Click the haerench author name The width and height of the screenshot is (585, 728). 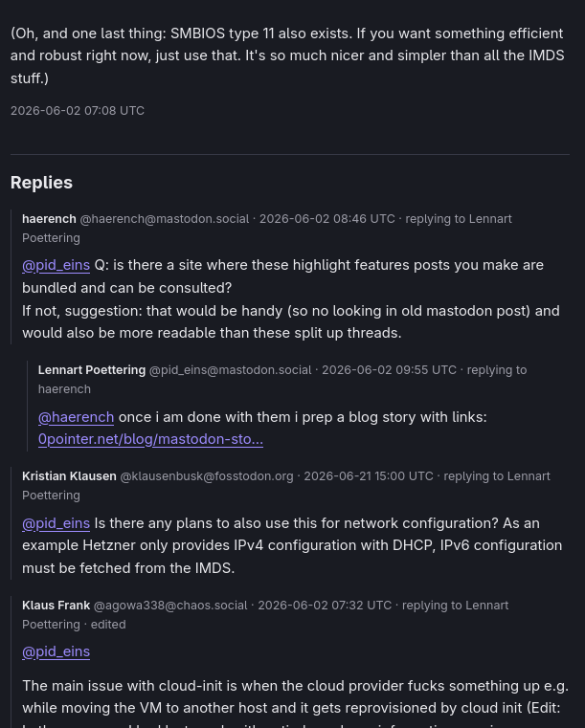pos(49,219)
